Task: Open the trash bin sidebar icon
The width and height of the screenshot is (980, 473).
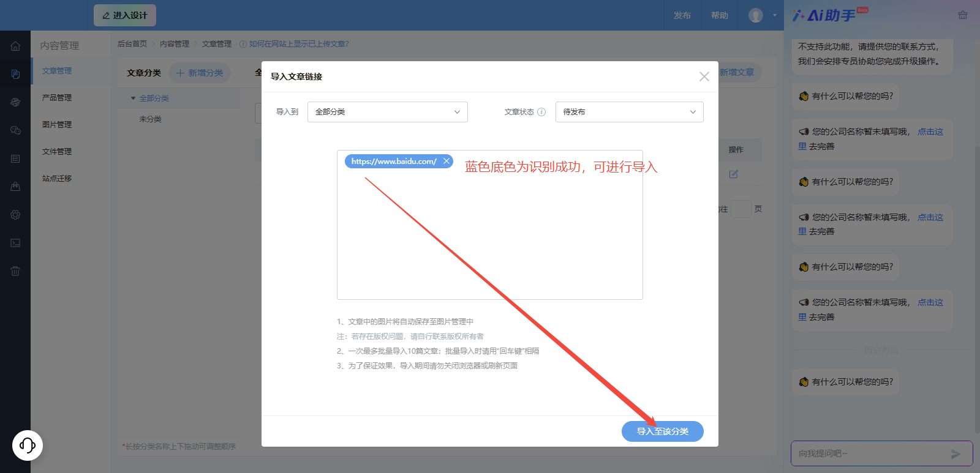Action: tap(15, 270)
